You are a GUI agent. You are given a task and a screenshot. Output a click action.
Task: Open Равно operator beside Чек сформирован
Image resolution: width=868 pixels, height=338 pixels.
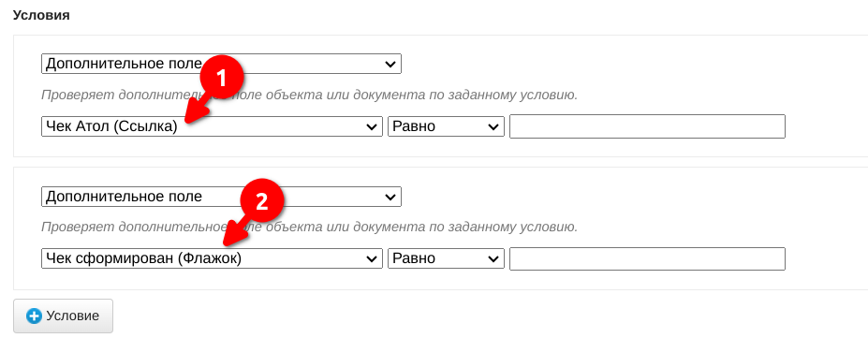click(447, 258)
